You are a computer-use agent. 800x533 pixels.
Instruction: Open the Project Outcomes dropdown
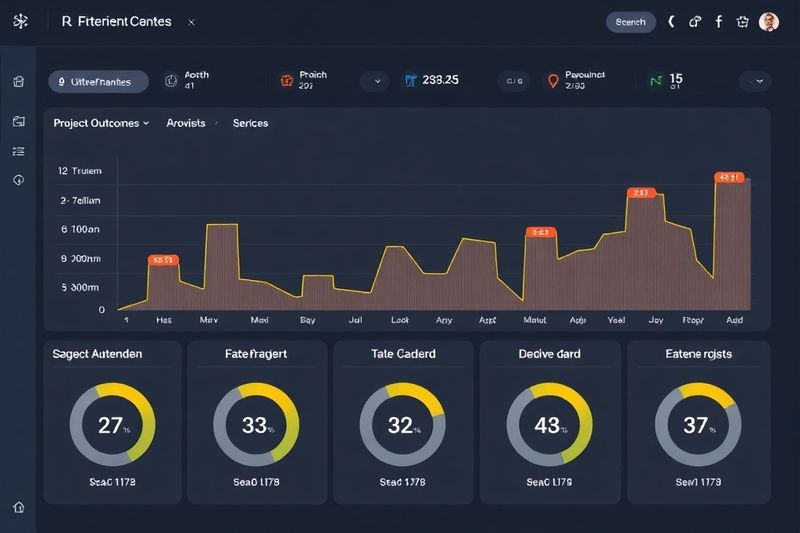101,123
